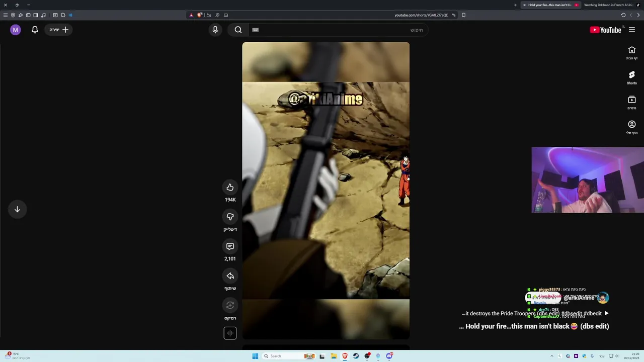Go to YouTube Home in the sidebar

point(632,52)
